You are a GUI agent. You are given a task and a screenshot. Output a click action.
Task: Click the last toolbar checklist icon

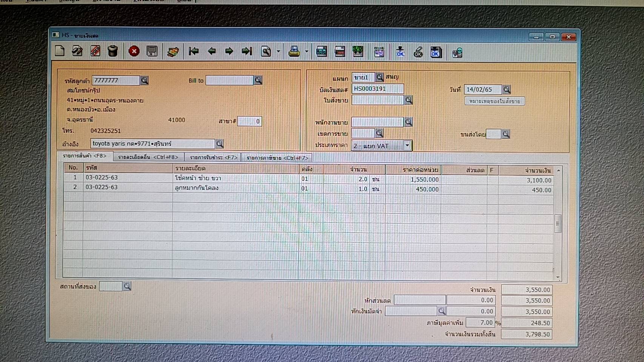[x=457, y=53]
